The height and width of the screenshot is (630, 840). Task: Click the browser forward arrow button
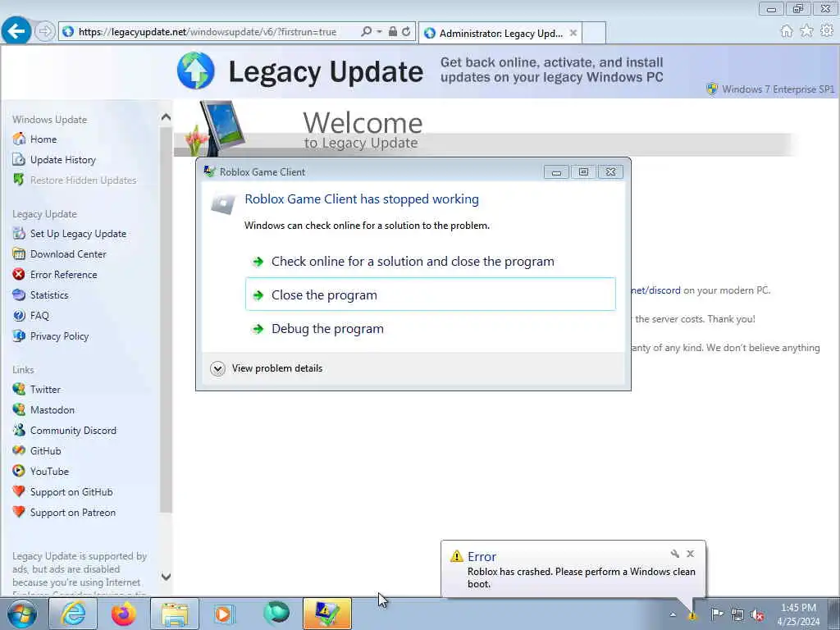[x=45, y=32]
